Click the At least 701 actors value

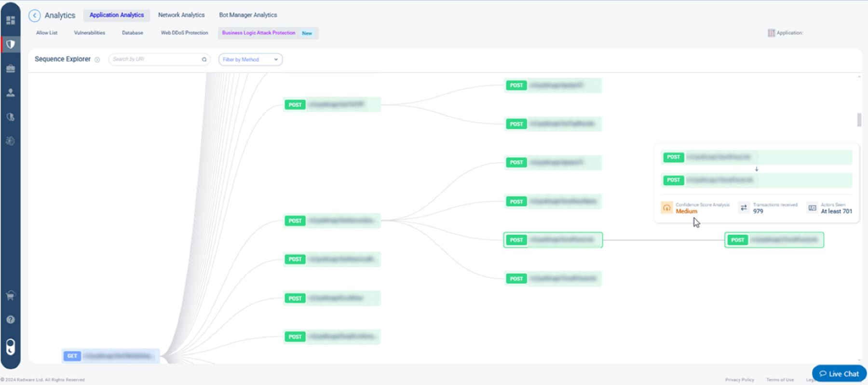click(836, 211)
